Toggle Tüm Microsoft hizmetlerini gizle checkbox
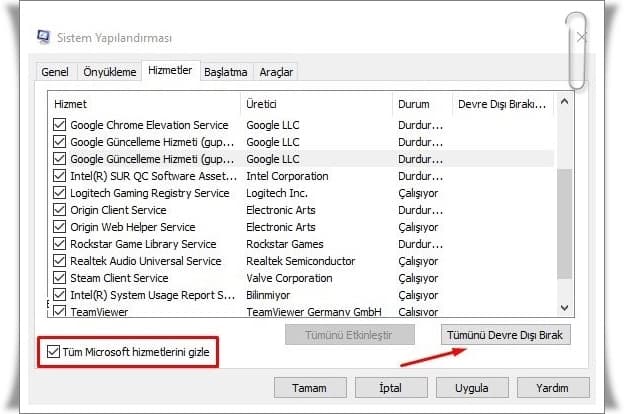This screenshot has width=624, height=414. coord(53,352)
